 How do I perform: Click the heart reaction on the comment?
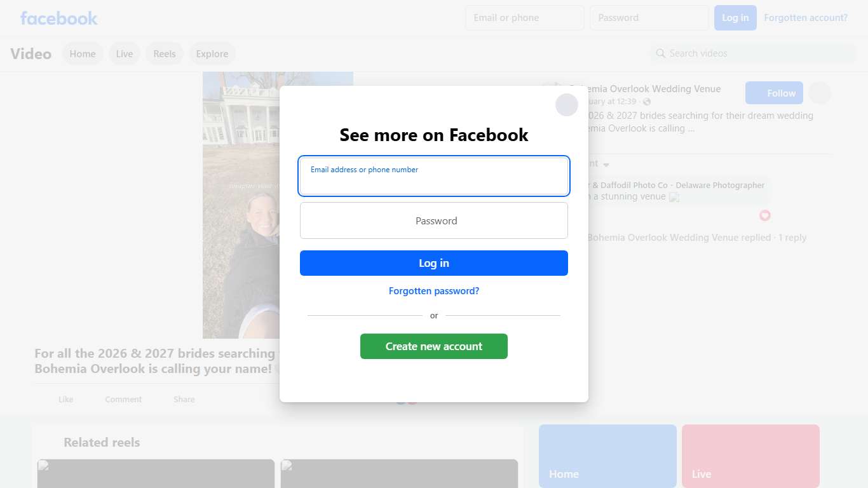[x=765, y=215]
